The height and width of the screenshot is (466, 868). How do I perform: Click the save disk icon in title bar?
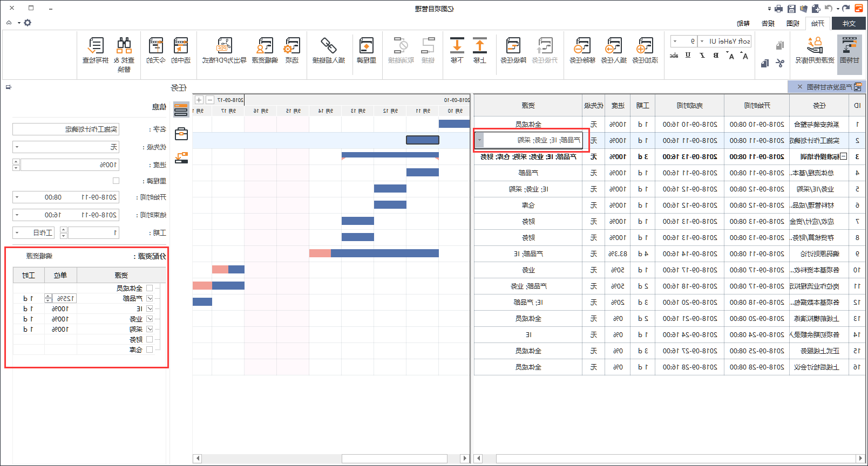[791, 8]
